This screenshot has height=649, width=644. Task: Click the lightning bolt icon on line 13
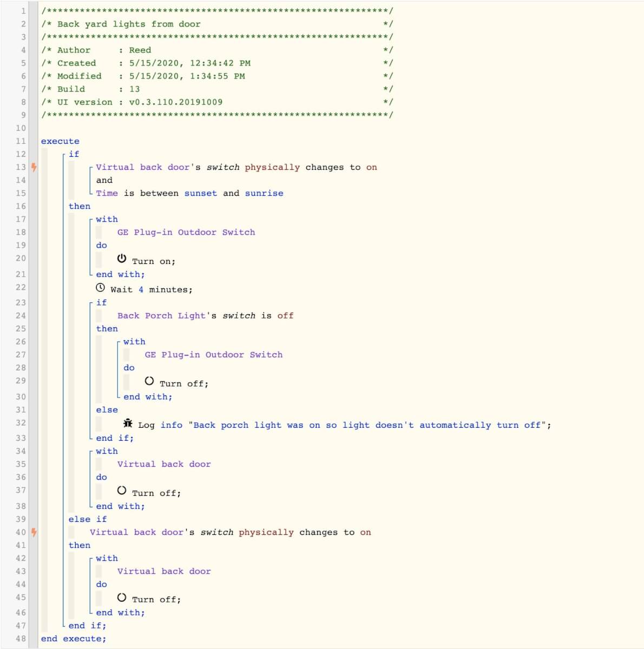[34, 167]
